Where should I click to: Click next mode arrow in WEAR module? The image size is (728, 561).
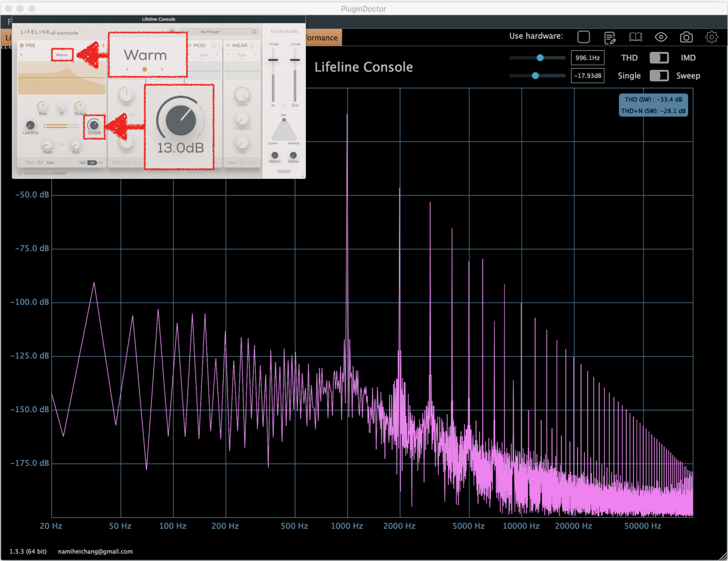(x=256, y=55)
